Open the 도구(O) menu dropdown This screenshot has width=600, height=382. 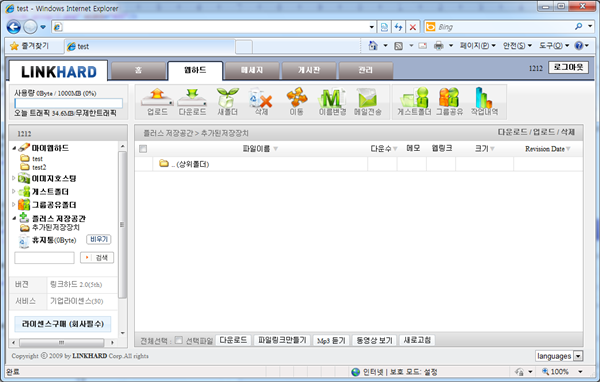coord(554,46)
